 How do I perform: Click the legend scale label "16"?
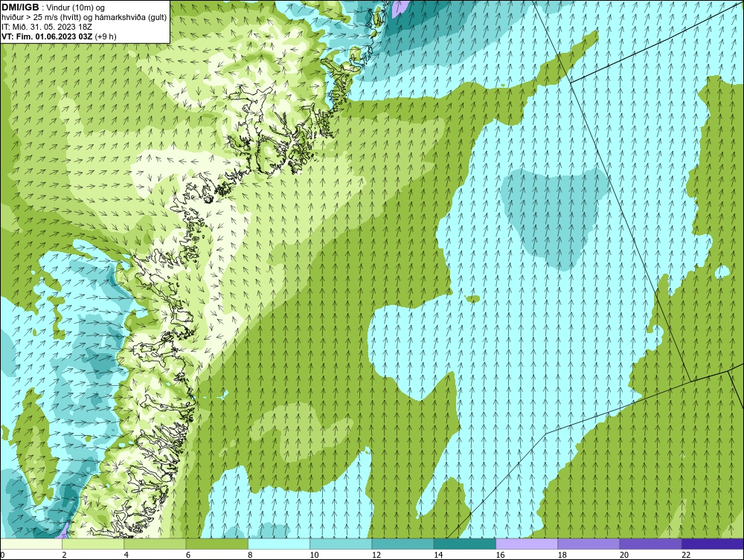500,556
